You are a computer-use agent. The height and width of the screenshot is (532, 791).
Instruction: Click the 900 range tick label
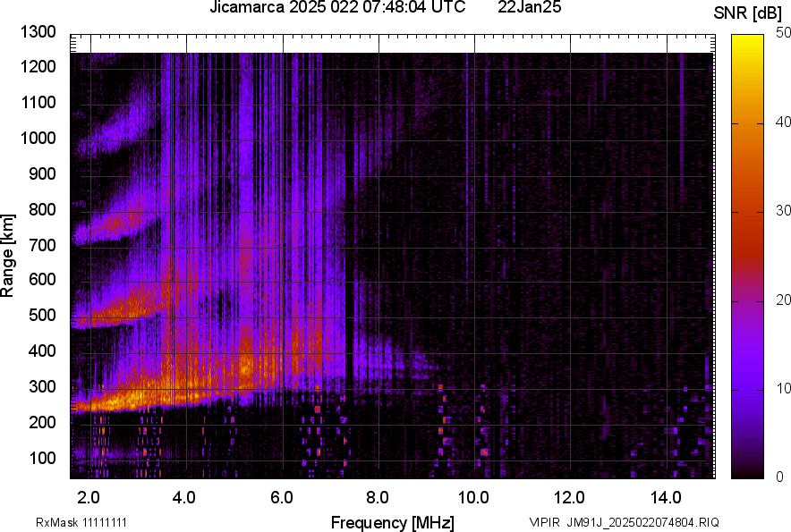pos(43,174)
